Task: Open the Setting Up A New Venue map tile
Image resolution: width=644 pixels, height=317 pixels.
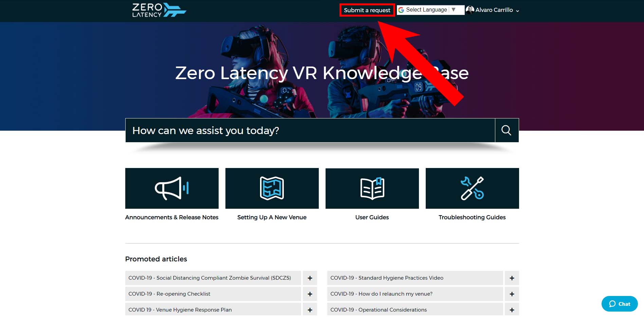Action: pyautogui.click(x=272, y=188)
